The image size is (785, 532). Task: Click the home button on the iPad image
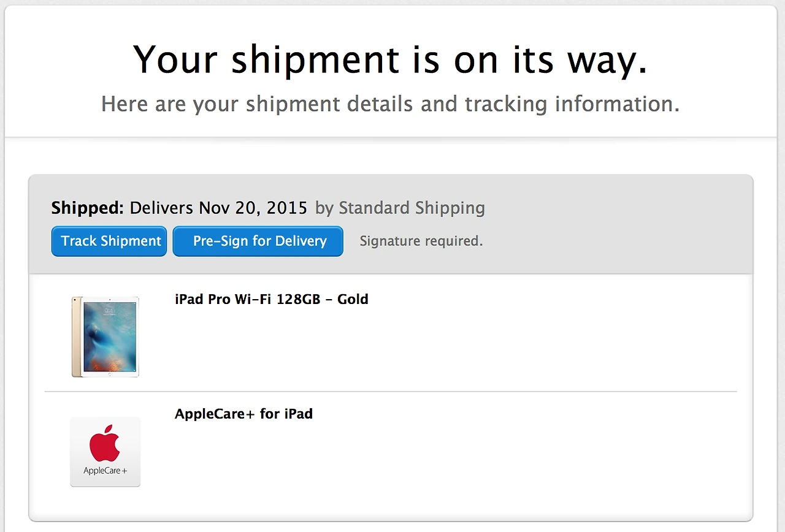point(110,373)
